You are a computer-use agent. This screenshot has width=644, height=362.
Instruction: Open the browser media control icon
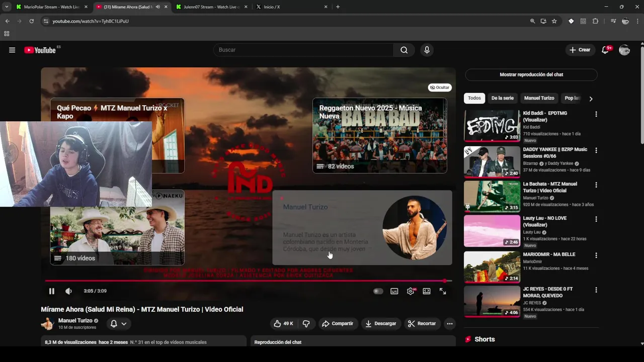[613, 21]
